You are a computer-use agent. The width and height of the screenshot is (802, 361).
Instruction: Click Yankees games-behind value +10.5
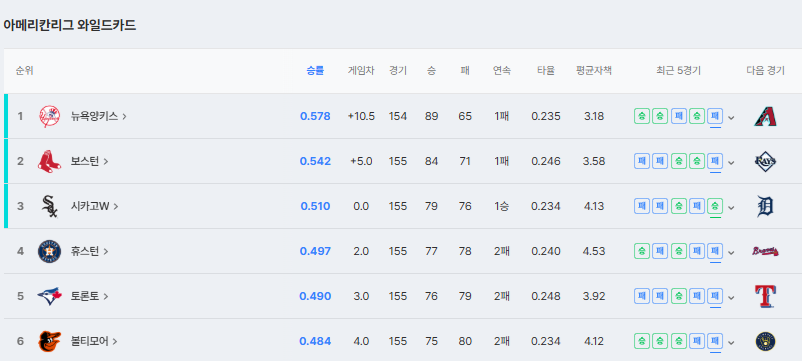[361, 117]
